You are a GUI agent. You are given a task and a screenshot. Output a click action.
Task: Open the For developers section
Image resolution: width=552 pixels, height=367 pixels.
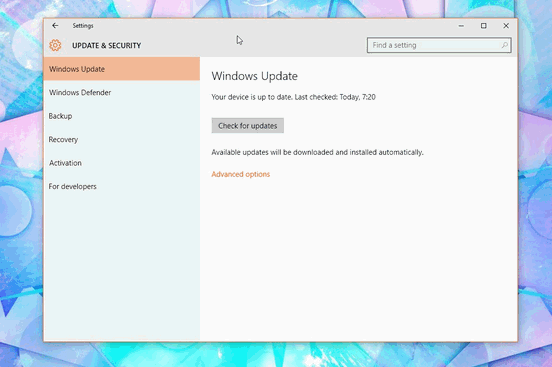[122, 186]
